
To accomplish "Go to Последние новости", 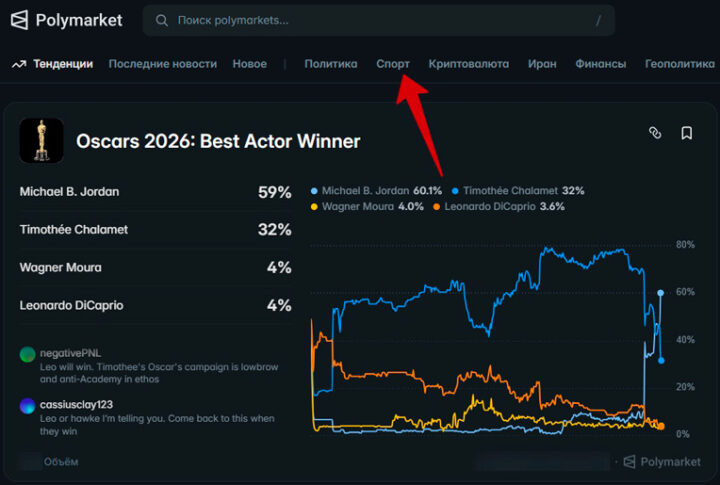I will click(162, 64).
